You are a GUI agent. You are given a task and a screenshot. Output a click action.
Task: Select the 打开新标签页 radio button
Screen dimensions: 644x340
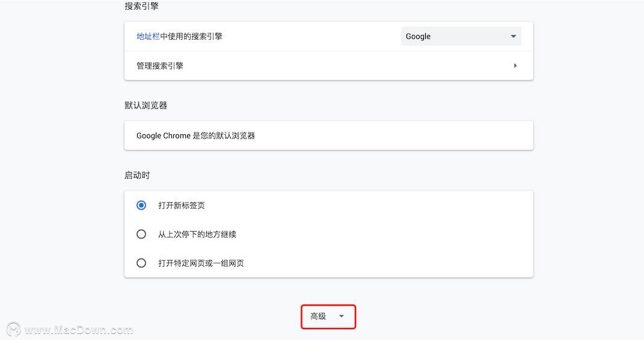(141, 205)
